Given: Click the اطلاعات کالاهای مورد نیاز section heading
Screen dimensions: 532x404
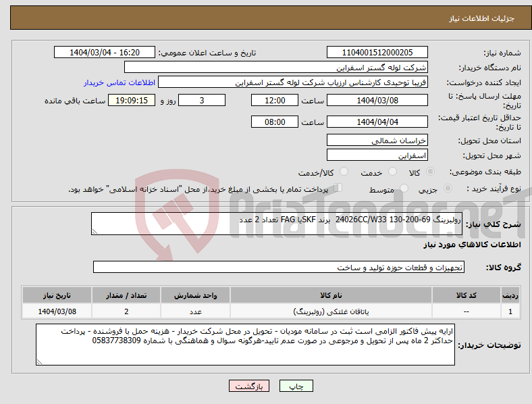Looking at the screenshot, I should click(x=472, y=245).
